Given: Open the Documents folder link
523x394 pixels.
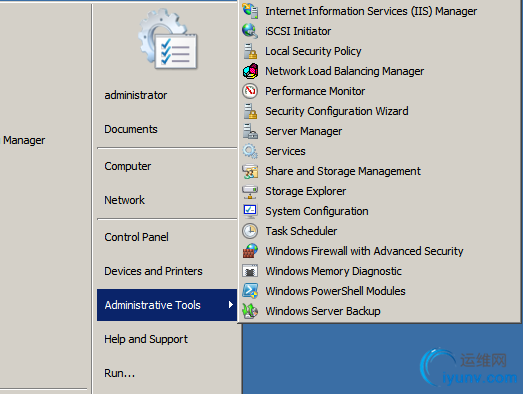Looking at the screenshot, I should tap(131, 129).
